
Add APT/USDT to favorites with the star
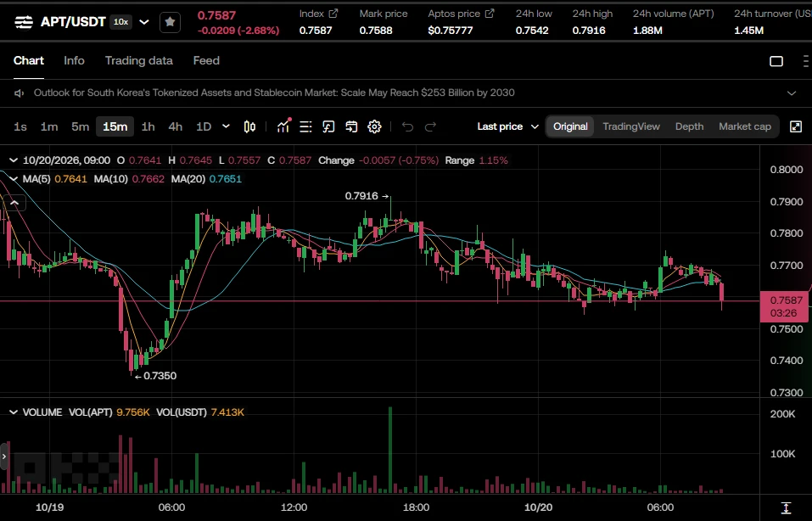170,22
